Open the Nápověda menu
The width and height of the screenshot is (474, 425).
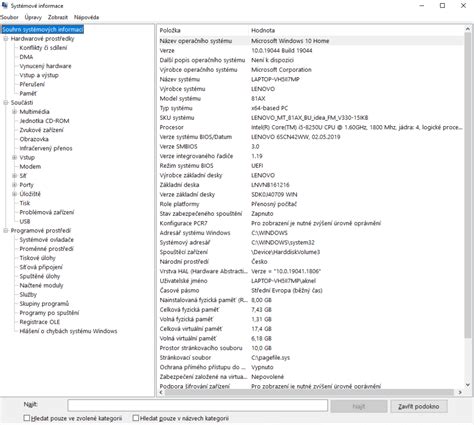(86, 17)
